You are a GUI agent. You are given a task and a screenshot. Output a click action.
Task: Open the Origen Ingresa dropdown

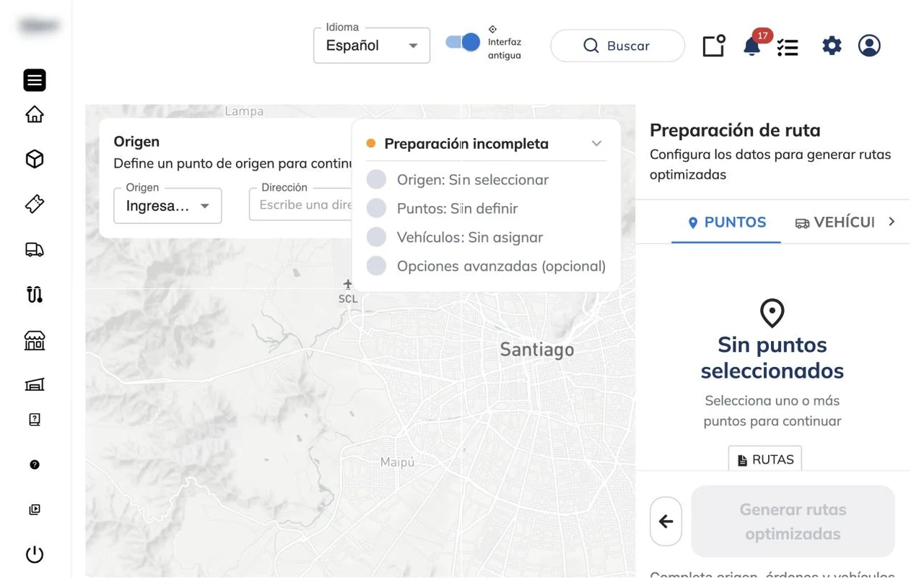click(x=167, y=206)
